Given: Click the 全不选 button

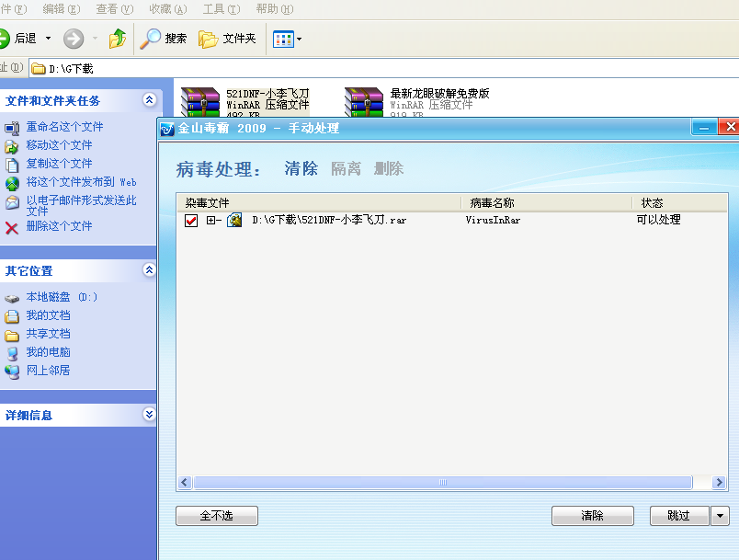Looking at the screenshot, I should (x=217, y=516).
